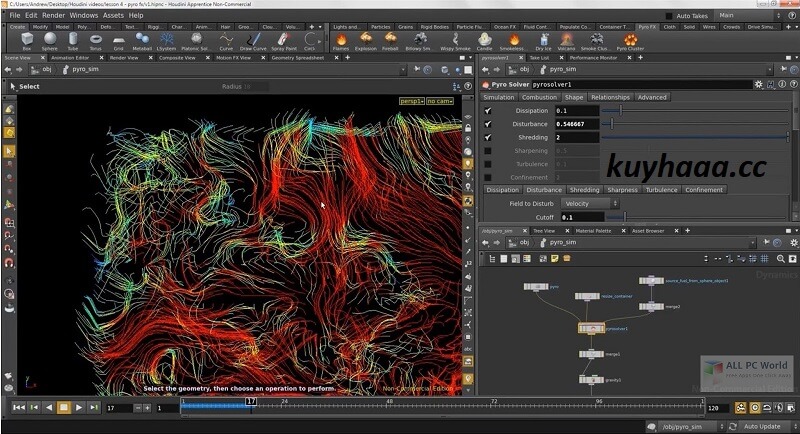The height and width of the screenshot is (434, 800).
Task: Click the play backward button
Action: [49, 407]
